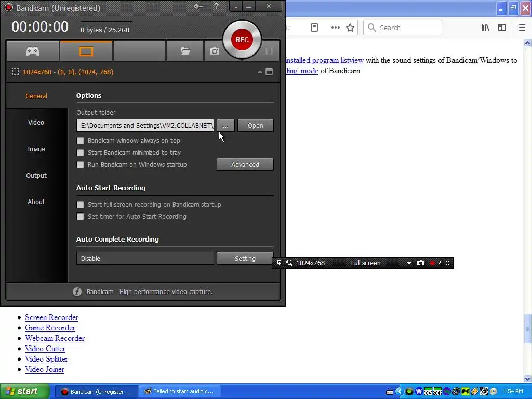The width and height of the screenshot is (532, 399).
Task: Open the Video Splitter link
Action: click(46, 359)
